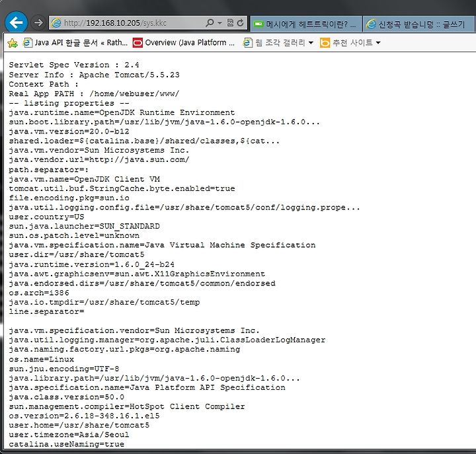The height and width of the screenshot is (454, 476).
Task: Click the Forward arrow button
Action: (38, 22)
